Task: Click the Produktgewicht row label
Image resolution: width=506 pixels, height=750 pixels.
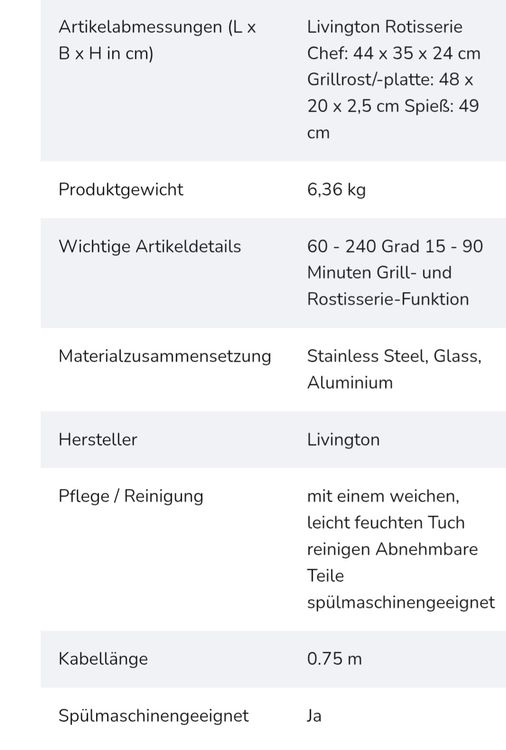Action: (121, 189)
